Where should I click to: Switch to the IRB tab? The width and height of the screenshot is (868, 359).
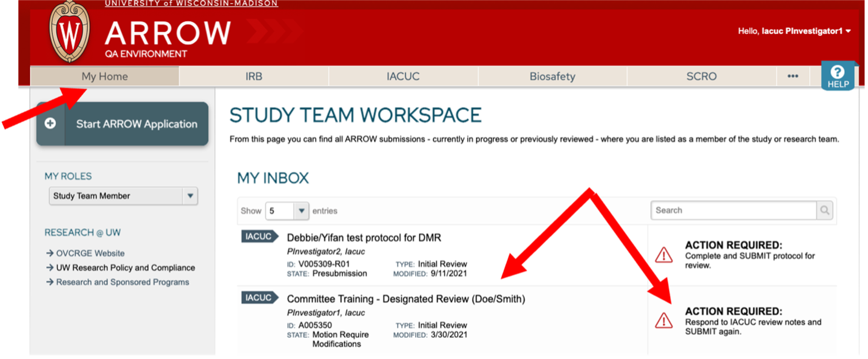click(254, 76)
